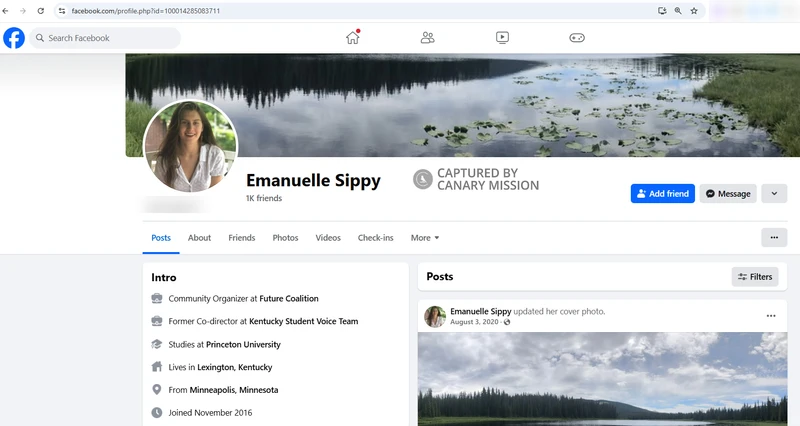
Task: Open the Gaming controller icon
Action: [577, 38]
